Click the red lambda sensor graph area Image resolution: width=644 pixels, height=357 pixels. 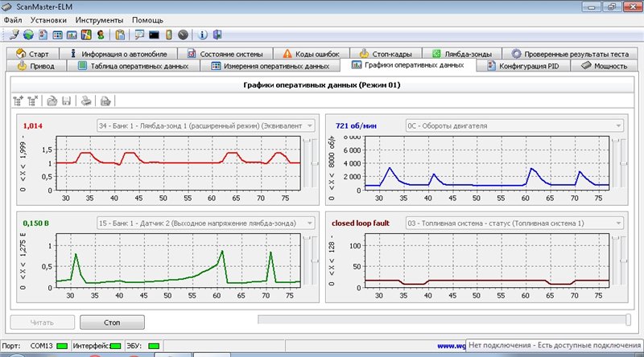pyautogui.click(x=178, y=163)
